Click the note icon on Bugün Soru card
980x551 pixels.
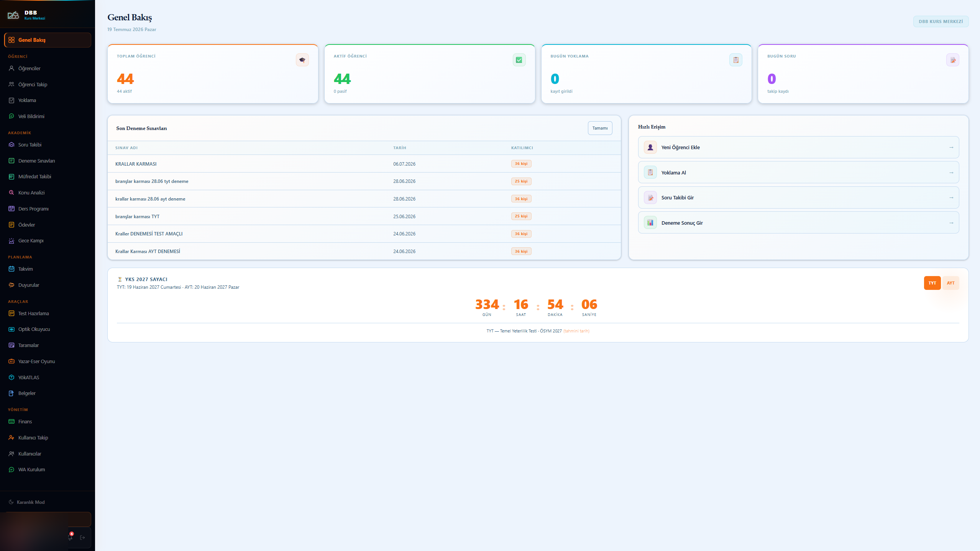tap(953, 60)
